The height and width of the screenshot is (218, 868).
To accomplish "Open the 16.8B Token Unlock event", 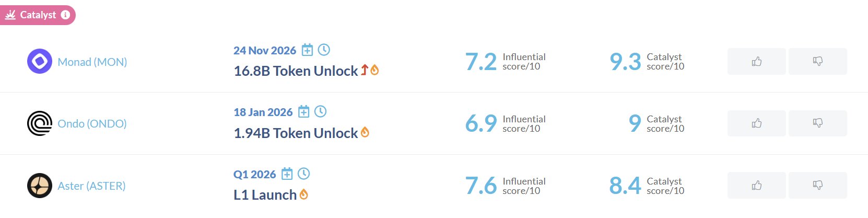I will pyautogui.click(x=296, y=71).
